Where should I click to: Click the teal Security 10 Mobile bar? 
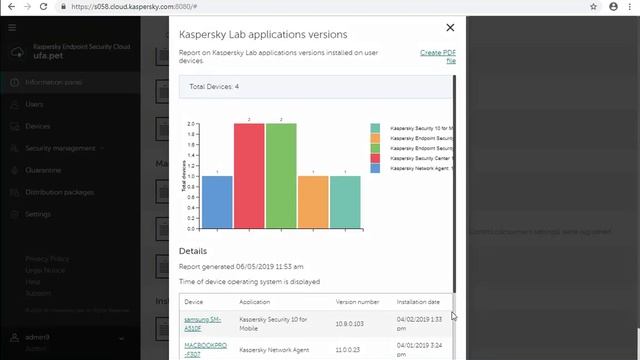pos(345,202)
